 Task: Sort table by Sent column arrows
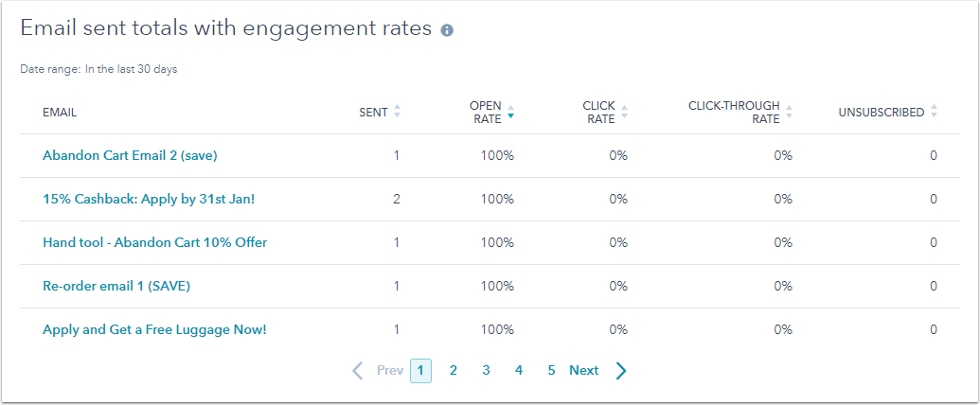tap(397, 112)
